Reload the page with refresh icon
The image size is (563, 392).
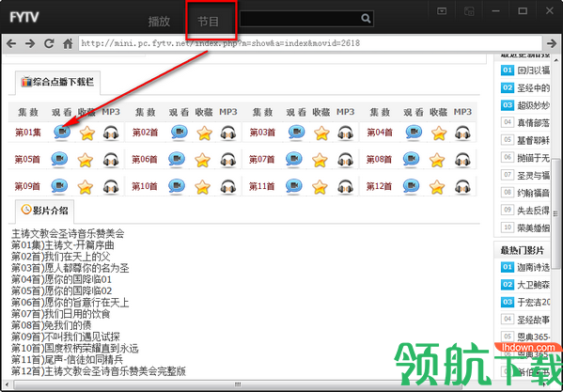(49, 43)
